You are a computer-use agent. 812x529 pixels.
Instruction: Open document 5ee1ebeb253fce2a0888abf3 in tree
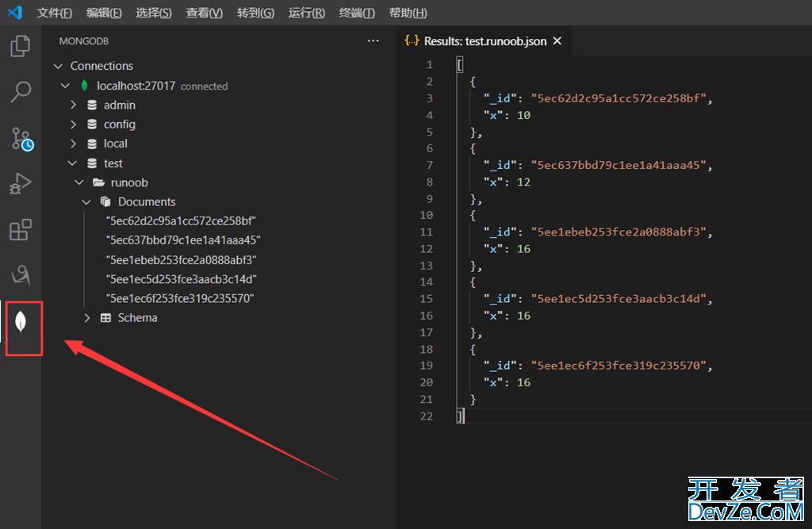click(182, 260)
